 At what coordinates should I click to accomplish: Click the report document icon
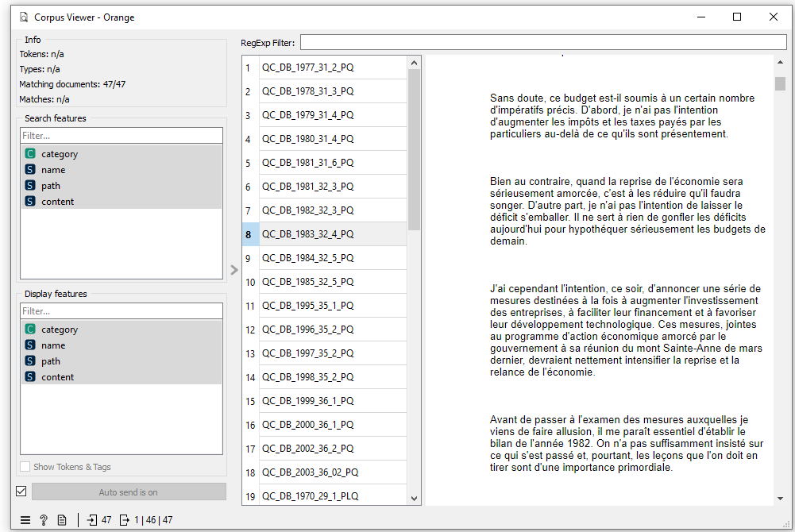62,520
